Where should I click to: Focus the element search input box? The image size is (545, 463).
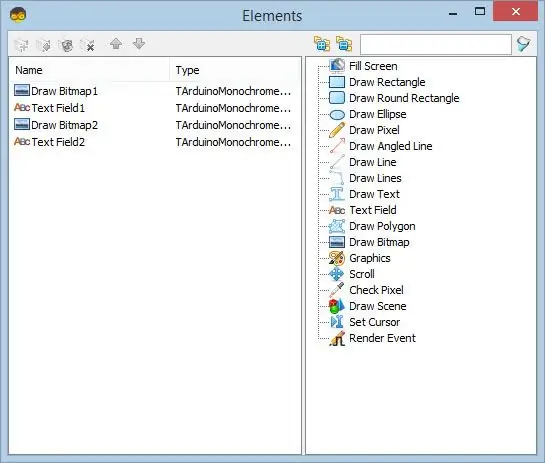pos(436,44)
